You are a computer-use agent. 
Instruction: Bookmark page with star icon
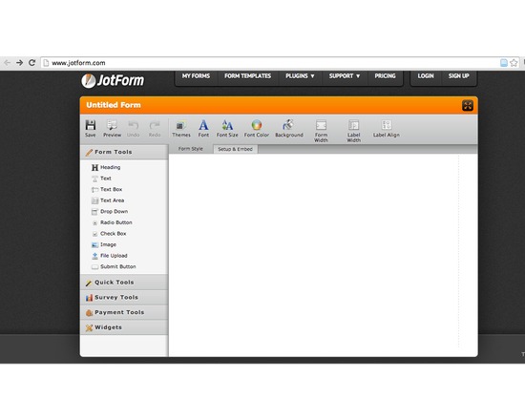(x=514, y=63)
